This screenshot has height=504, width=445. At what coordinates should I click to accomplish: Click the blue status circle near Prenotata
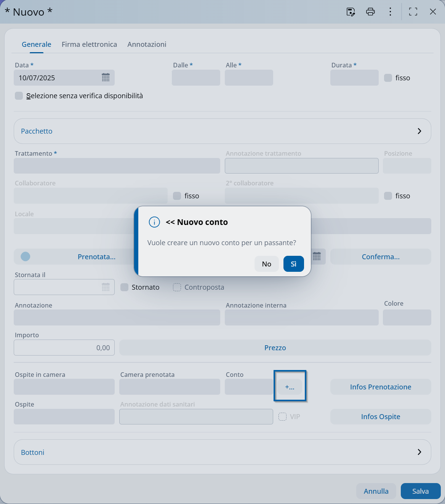pyautogui.click(x=26, y=257)
